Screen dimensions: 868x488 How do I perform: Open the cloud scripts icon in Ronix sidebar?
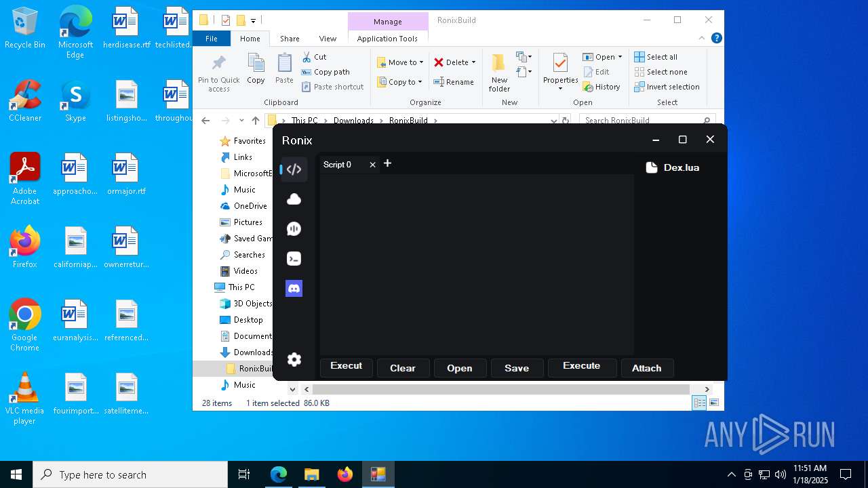click(294, 199)
